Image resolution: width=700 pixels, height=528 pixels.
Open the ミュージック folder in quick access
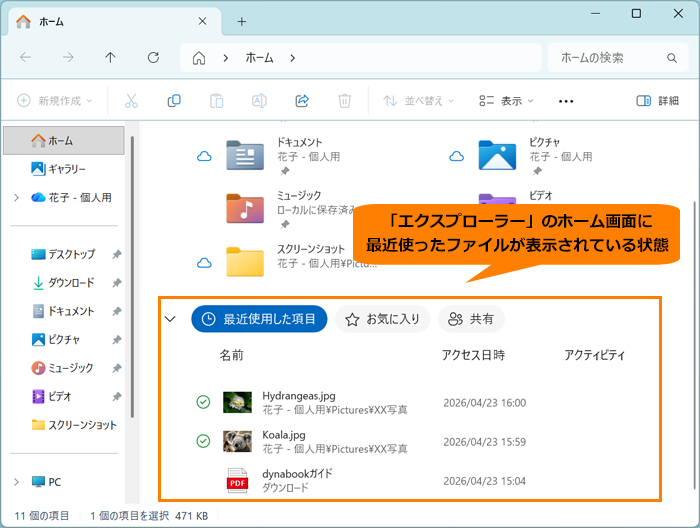(245, 208)
